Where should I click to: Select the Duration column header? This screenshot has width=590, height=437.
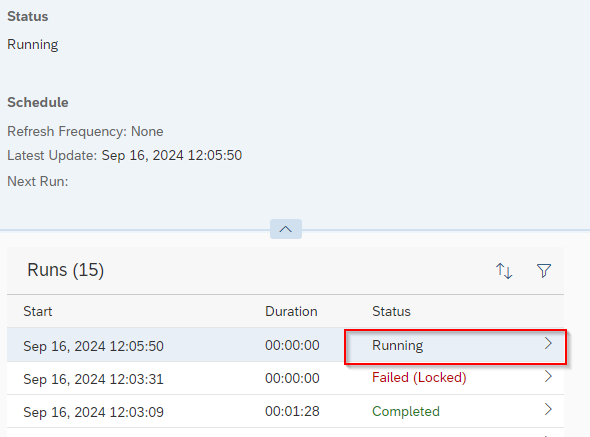click(291, 311)
